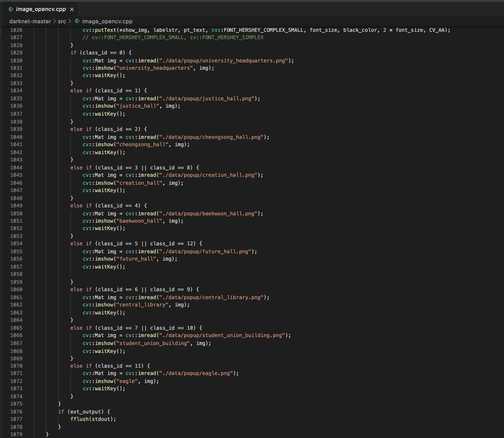Click the C++ file icon in tab

(11, 9)
